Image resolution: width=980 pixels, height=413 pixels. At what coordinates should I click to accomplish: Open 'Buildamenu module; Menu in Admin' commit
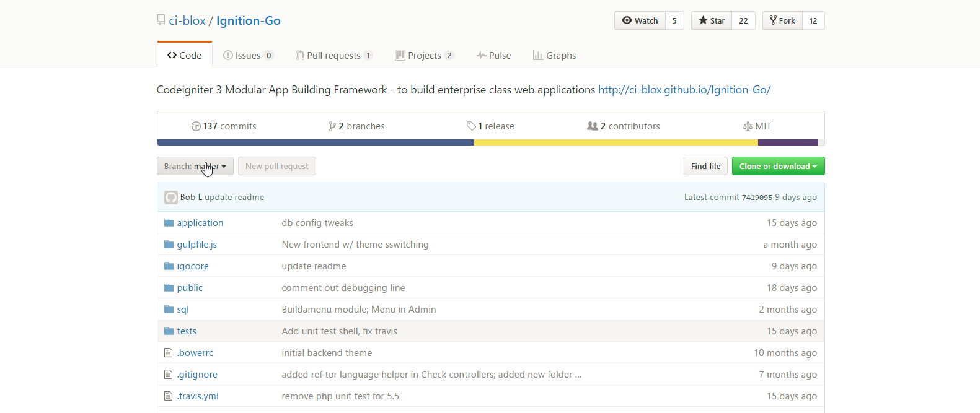[x=359, y=310]
